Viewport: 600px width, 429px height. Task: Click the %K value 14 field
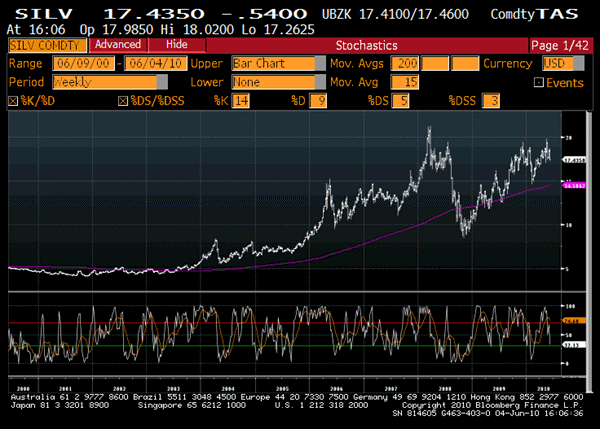[239, 102]
